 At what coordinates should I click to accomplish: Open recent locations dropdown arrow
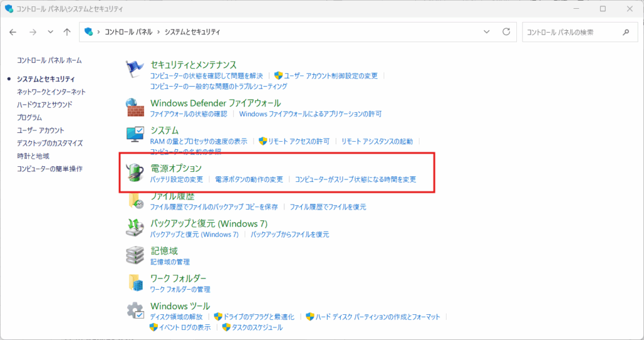pos(50,32)
